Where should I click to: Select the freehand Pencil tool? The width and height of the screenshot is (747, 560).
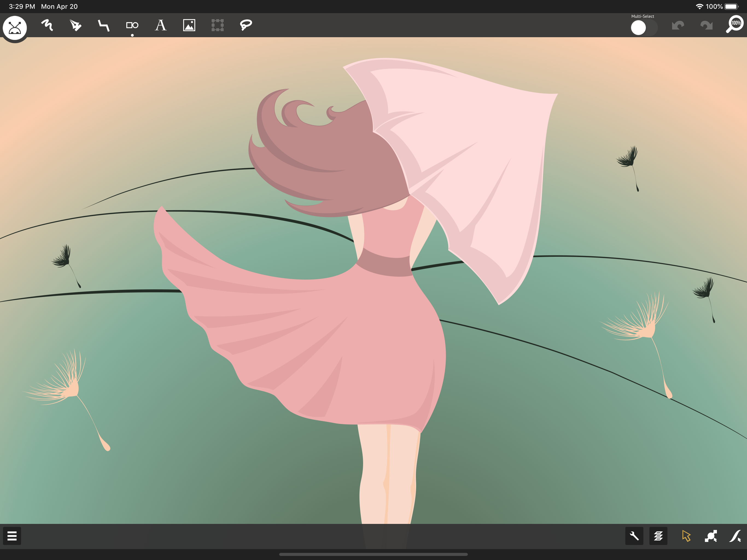[47, 25]
